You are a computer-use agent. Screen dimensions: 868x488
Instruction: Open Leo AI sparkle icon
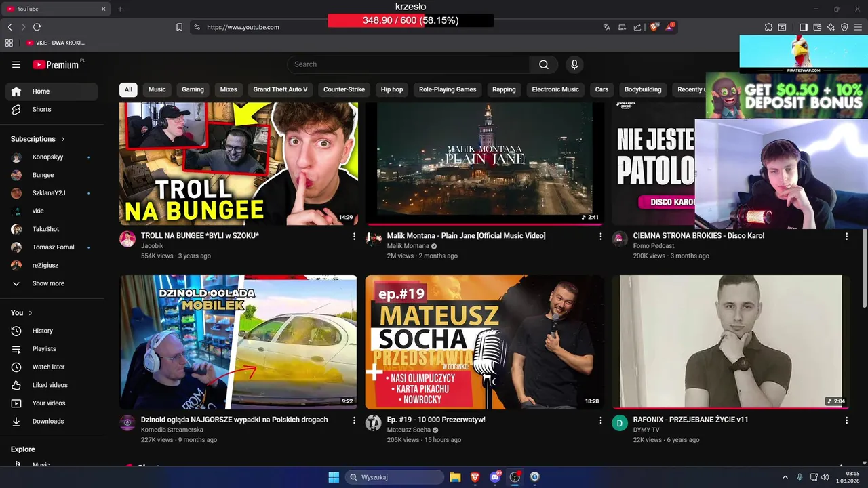831,27
